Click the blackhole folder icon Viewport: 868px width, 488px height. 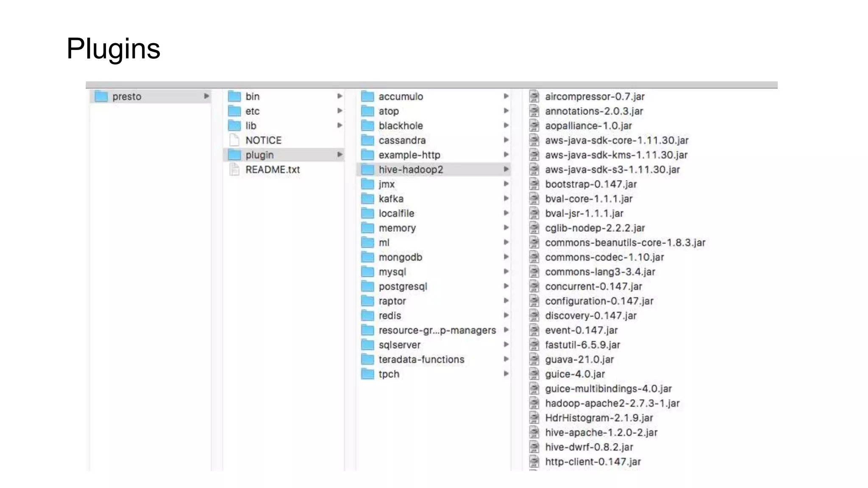[367, 126]
